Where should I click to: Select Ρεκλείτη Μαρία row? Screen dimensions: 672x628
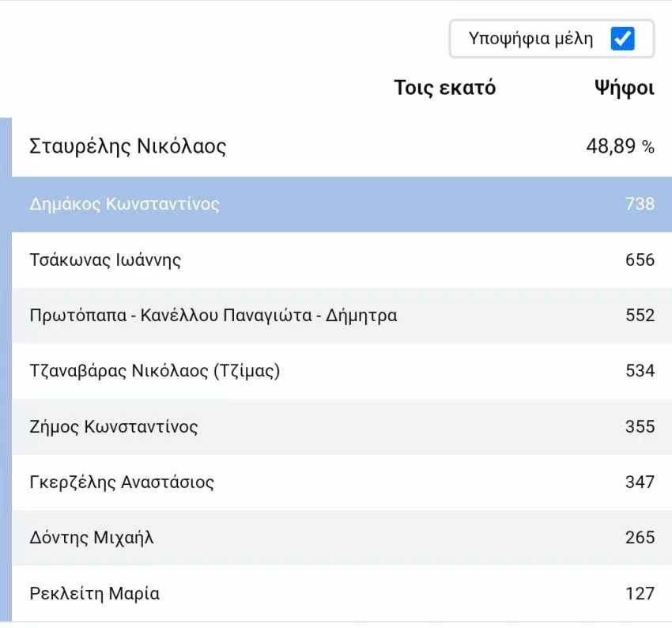(x=342, y=593)
